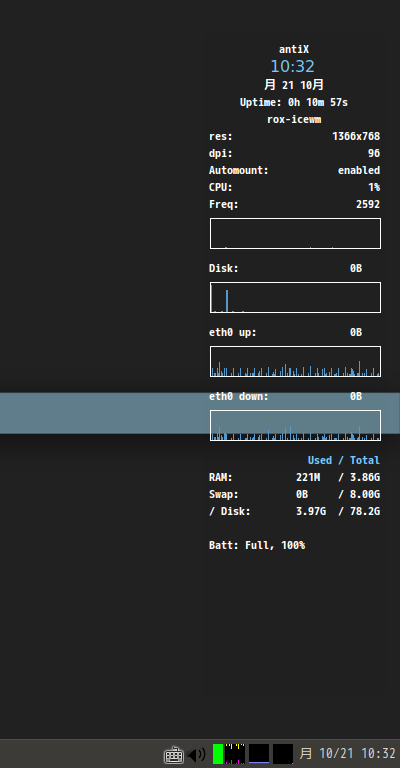The height and width of the screenshot is (768, 400).
Task: Click the eth0 down: label
Action: 239,396
